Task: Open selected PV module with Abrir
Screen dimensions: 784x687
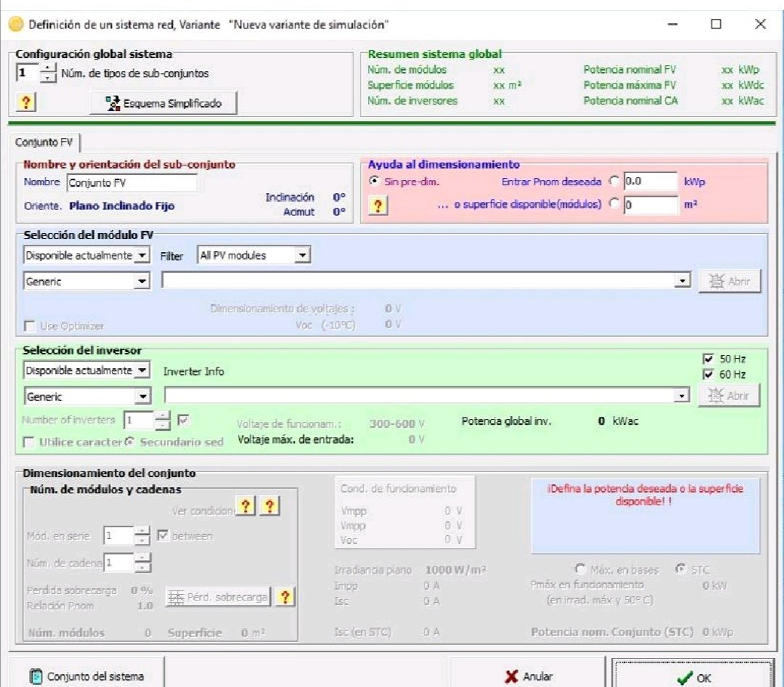Action: 730,281
